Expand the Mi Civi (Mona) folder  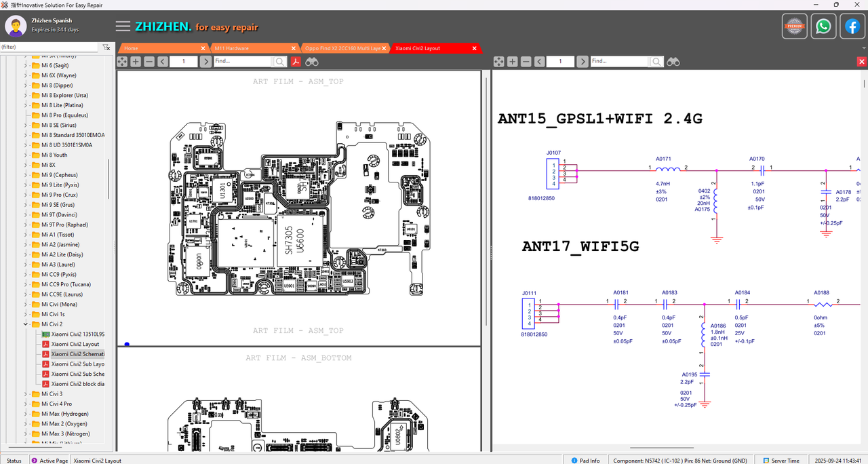pyautogui.click(x=26, y=305)
